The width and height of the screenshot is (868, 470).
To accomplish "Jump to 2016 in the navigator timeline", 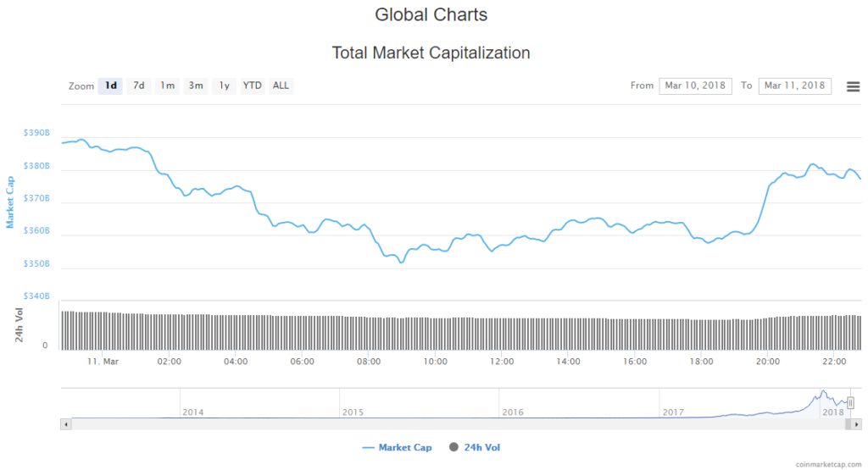I will [513, 412].
